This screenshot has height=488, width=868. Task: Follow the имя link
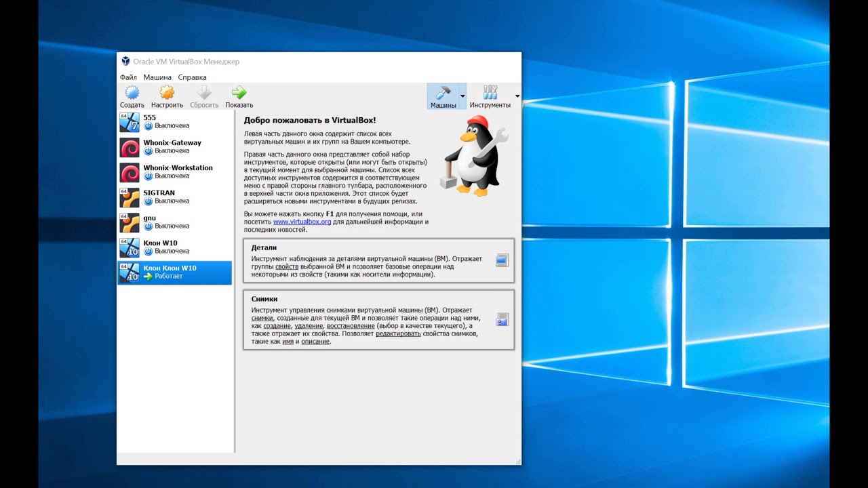tap(288, 342)
